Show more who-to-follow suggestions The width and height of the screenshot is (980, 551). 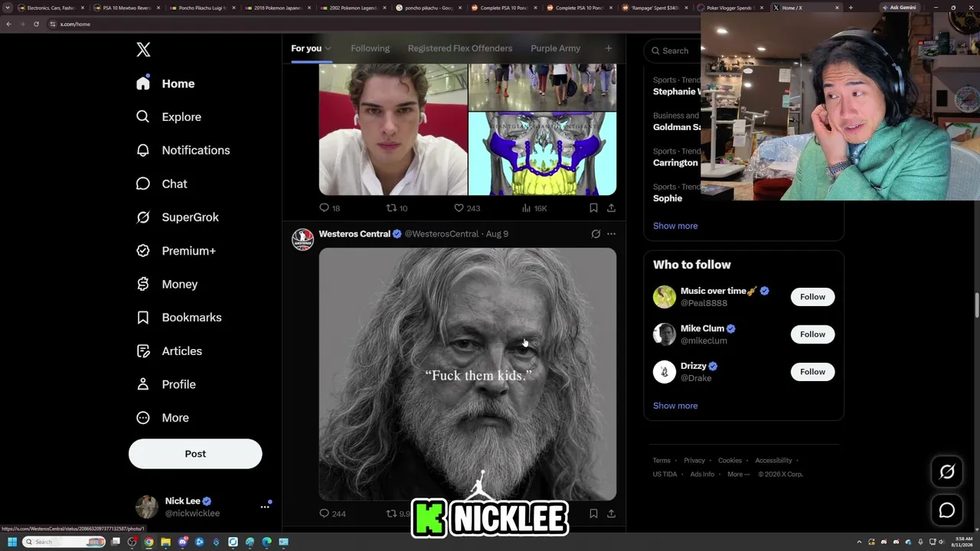pyautogui.click(x=675, y=406)
